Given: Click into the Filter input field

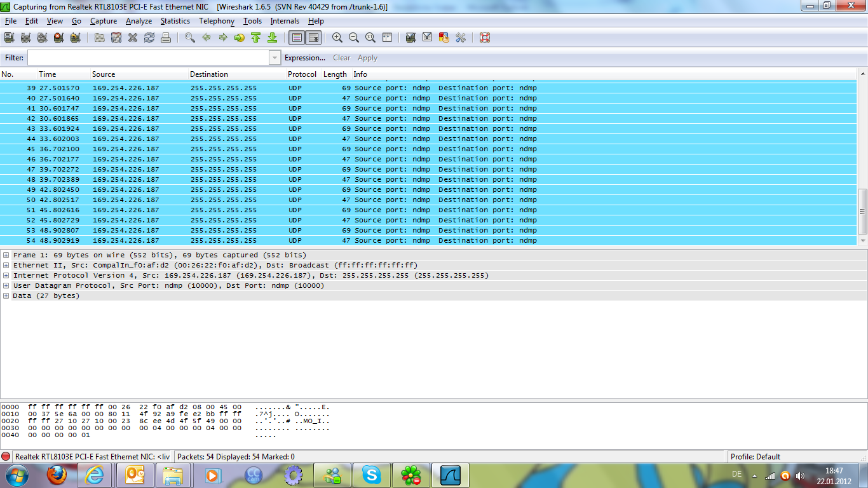Looking at the screenshot, I should click(148, 58).
